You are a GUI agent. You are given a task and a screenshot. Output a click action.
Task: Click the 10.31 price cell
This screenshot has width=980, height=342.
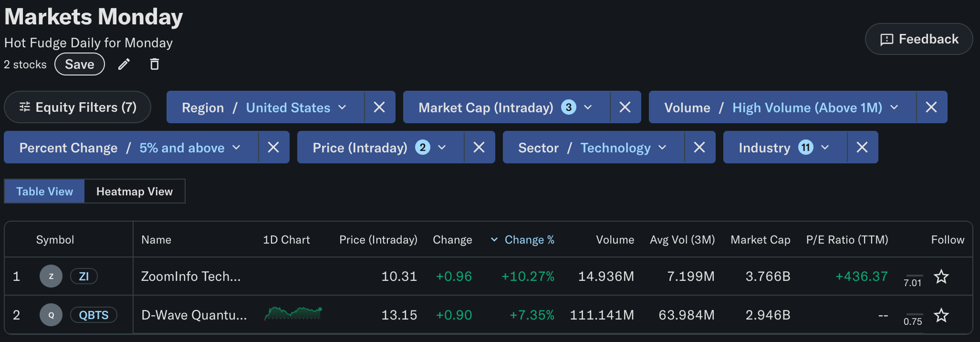coord(399,277)
